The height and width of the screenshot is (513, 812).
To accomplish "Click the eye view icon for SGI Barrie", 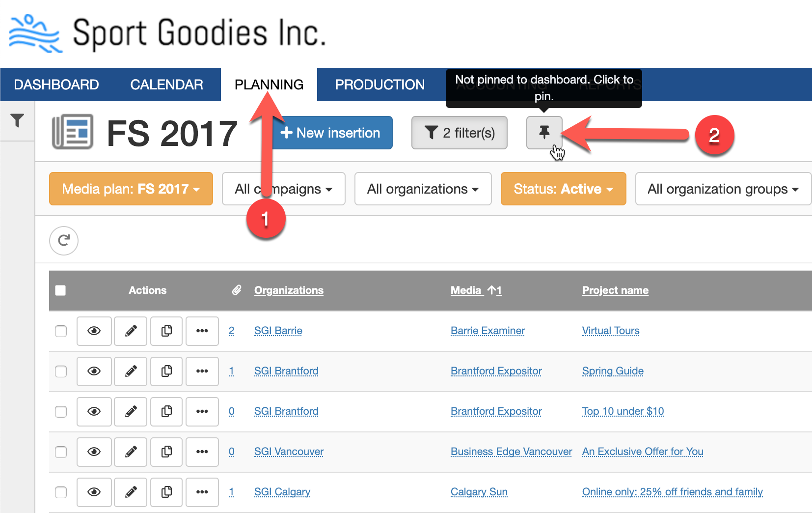I will (94, 331).
